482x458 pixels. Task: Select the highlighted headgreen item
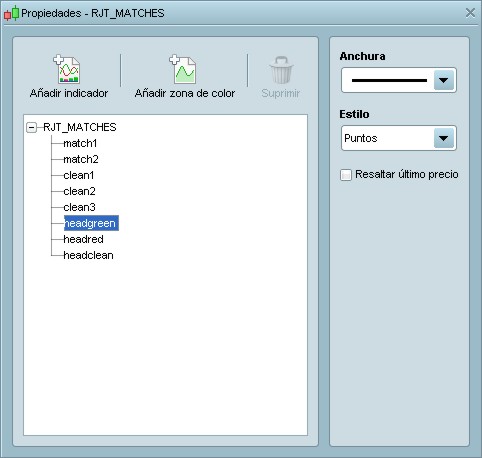tap(91, 223)
